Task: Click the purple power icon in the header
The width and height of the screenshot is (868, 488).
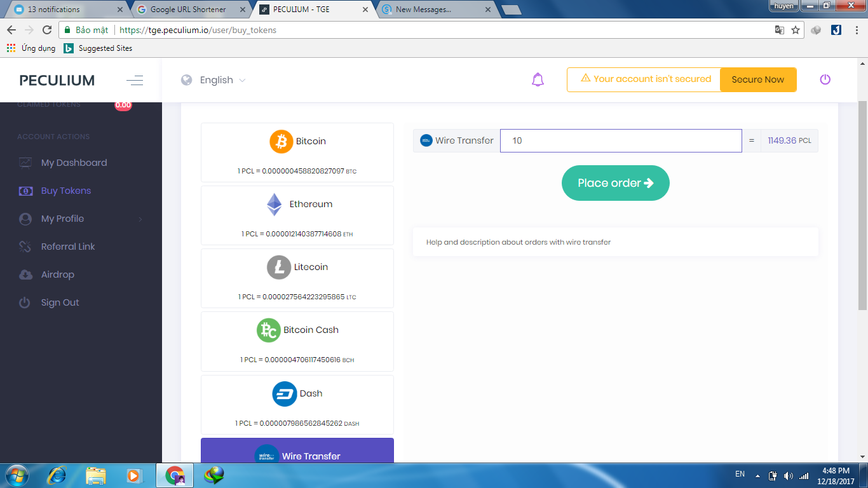Action: (825, 79)
